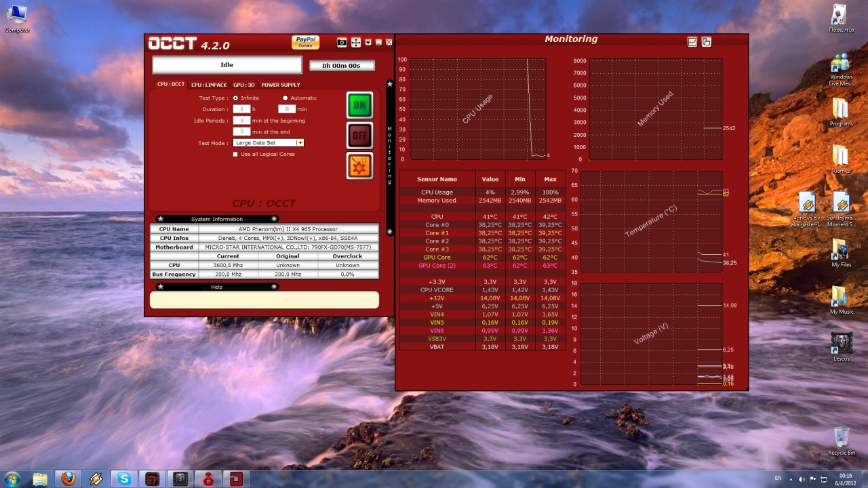Collapse the vertical Monitoring strip arrow
The image size is (868, 488).
click(390, 232)
